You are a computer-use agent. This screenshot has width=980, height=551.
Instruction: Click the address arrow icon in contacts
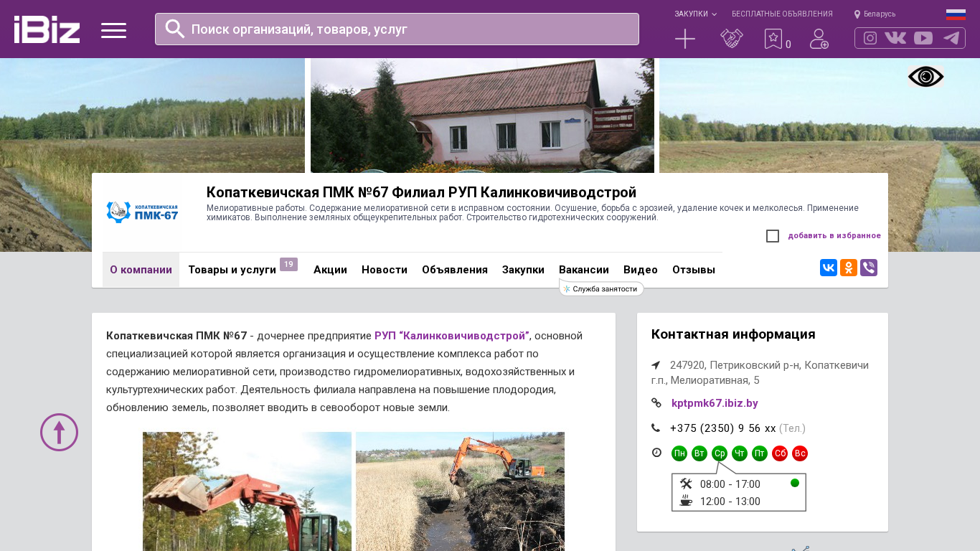click(656, 365)
